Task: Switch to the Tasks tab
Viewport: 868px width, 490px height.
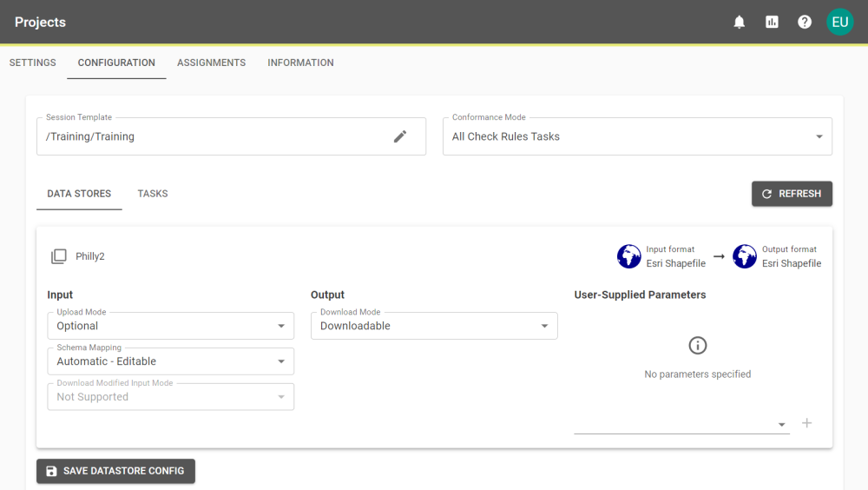Action: (153, 194)
